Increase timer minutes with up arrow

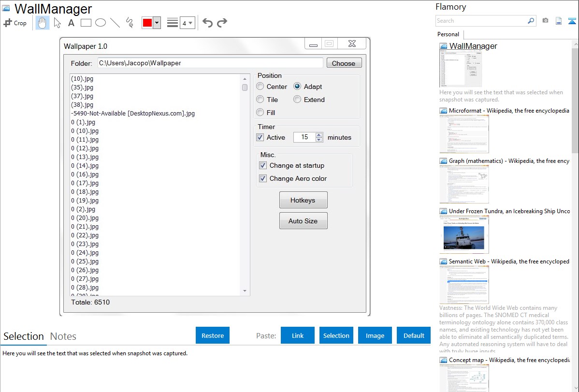319,135
